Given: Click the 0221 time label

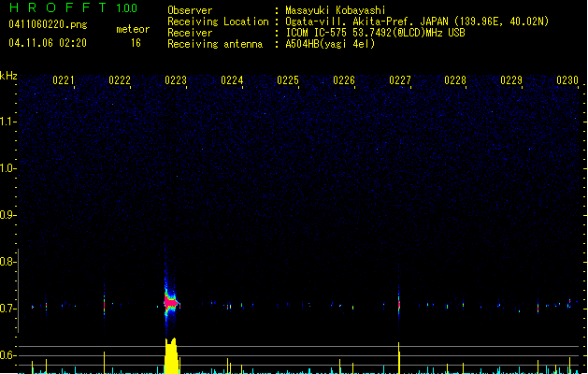Looking at the screenshot, I should (x=64, y=81).
